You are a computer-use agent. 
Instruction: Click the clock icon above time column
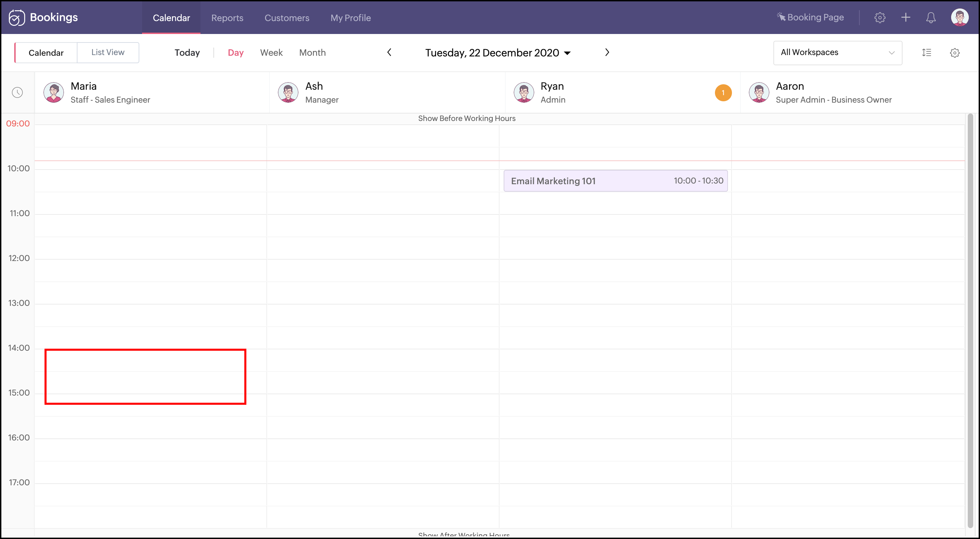[18, 92]
